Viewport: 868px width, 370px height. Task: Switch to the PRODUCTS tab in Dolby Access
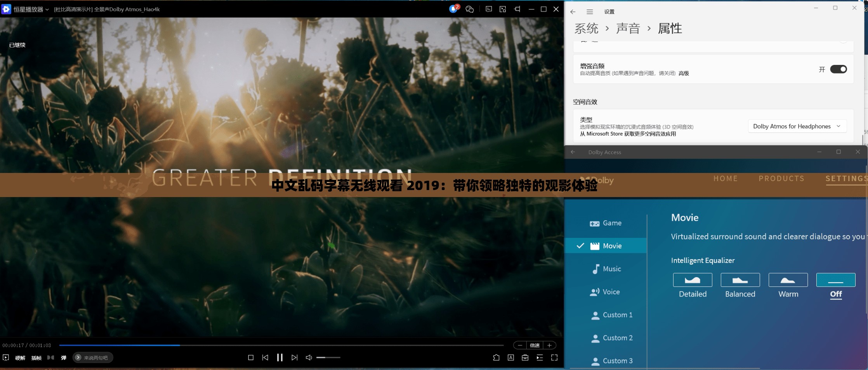pyautogui.click(x=781, y=178)
